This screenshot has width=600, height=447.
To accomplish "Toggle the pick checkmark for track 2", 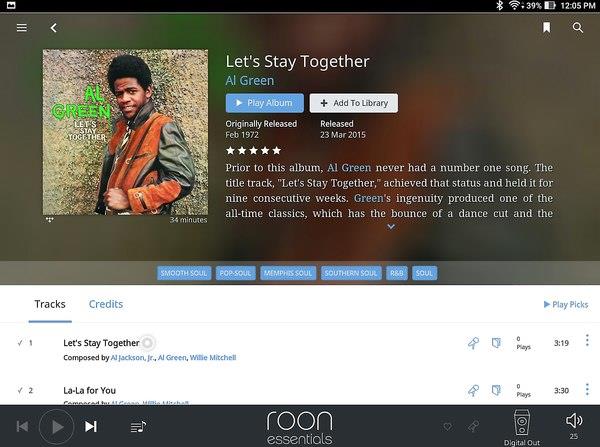I will click(20, 390).
